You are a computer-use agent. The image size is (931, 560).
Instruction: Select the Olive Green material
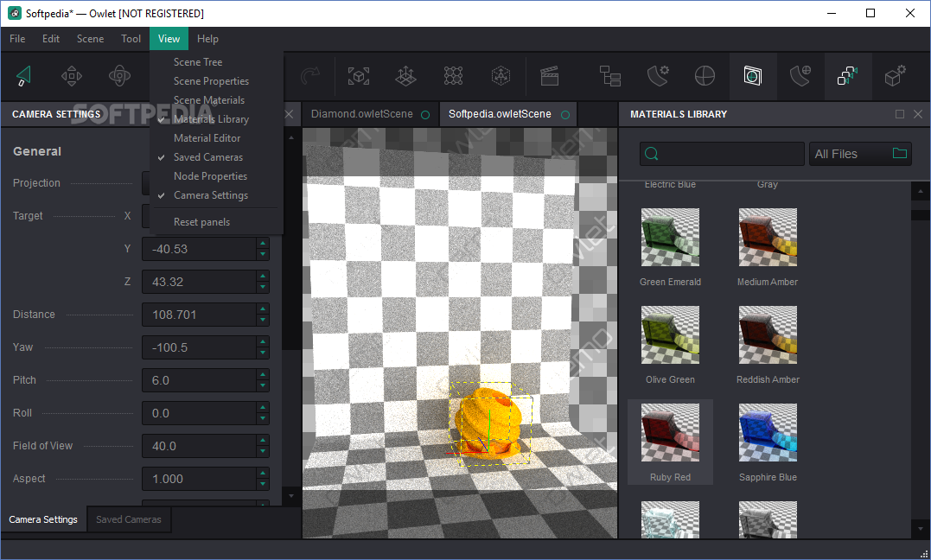pyautogui.click(x=670, y=345)
